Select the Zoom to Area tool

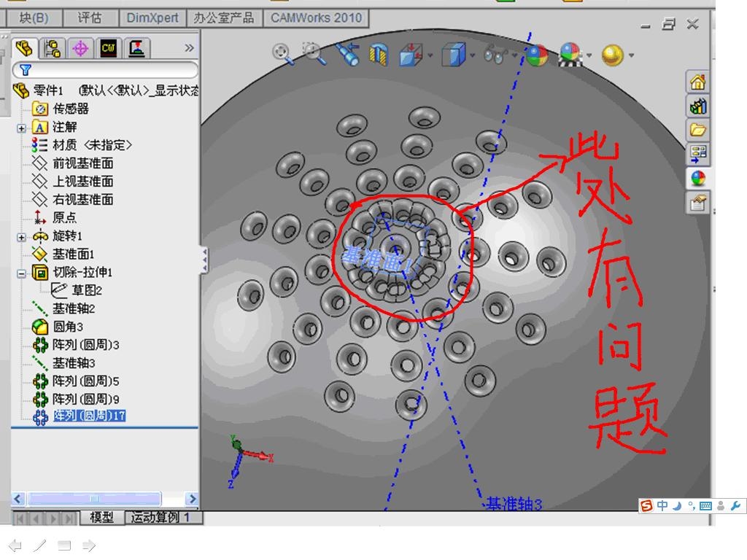(314, 53)
